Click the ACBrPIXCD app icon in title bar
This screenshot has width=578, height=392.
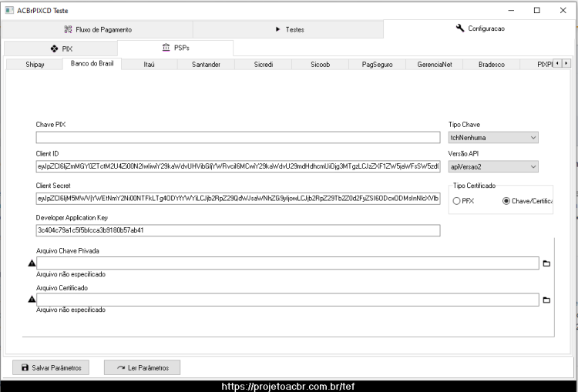click(9, 10)
